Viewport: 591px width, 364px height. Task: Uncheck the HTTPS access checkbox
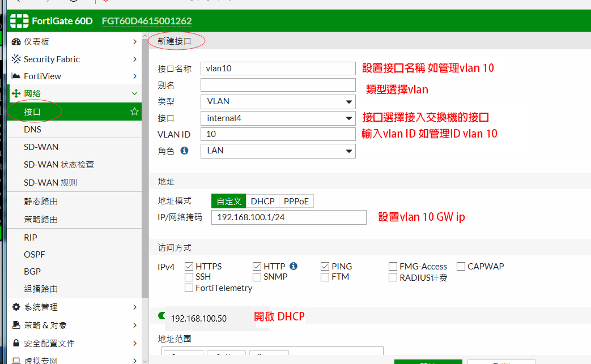[189, 267]
